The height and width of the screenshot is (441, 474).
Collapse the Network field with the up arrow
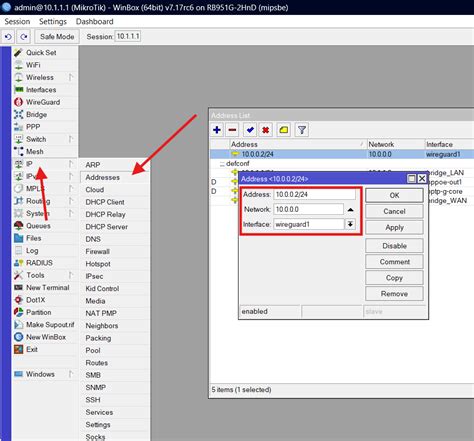[350, 210]
